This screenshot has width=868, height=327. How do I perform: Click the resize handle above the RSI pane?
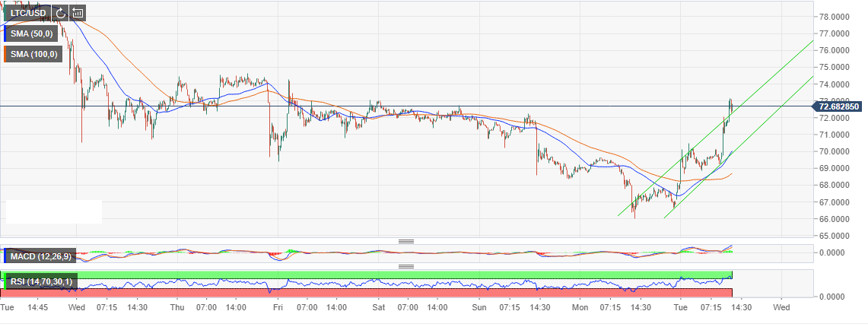tap(406, 266)
